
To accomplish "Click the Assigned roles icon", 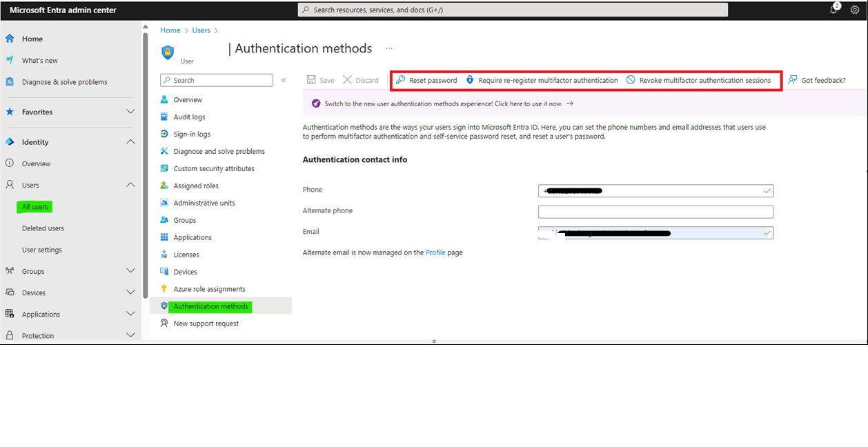I will pos(164,186).
